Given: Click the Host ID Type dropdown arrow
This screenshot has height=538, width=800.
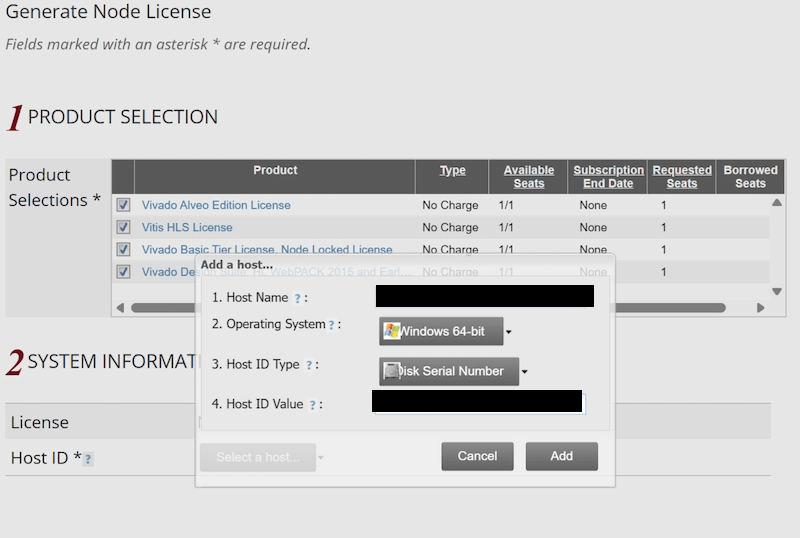Looking at the screenshot, I should tap(524, 372).
